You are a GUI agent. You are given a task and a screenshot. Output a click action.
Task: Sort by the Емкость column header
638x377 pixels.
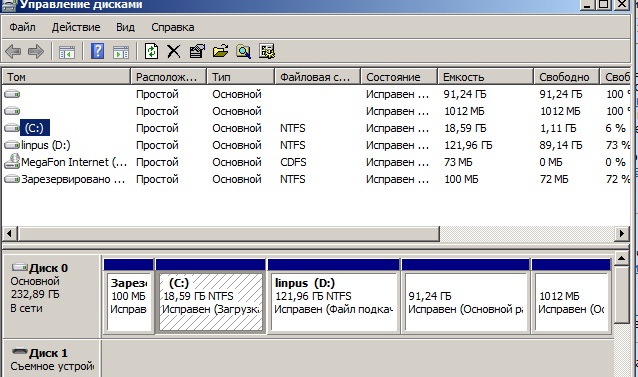(485, 77)
